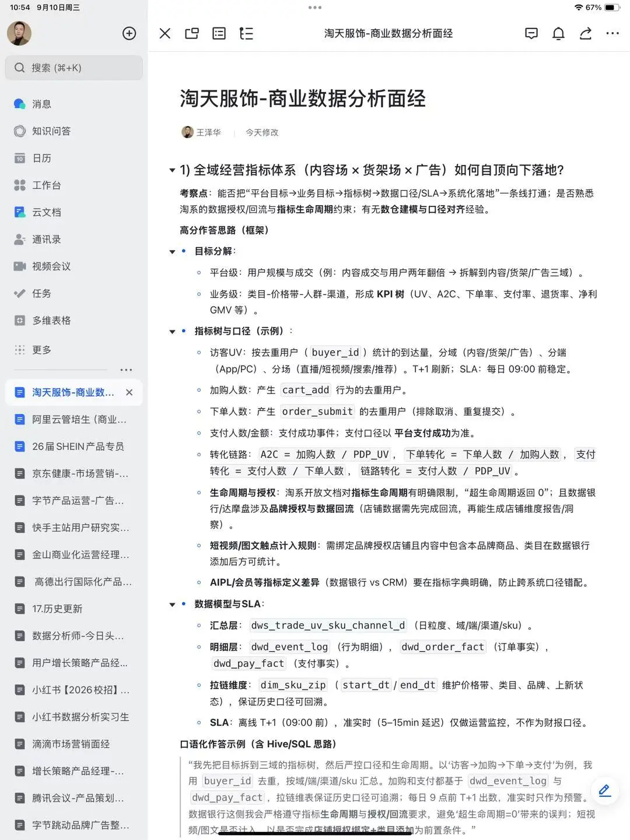The width and height of the screenshot is (630, 840).
Task: Click the battery status indicator
Action: click(612, 8)
